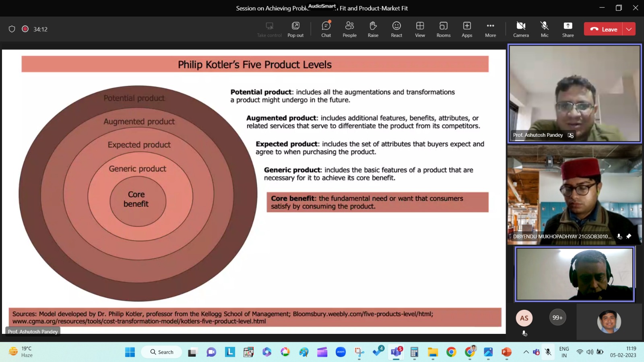Viewport: 644px width, 362px height.
Task: Open the More actions menu
Action: [x=490, y=29]
